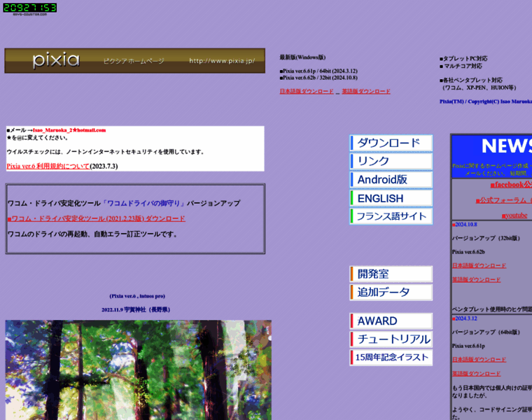View the 15周年記念イラスト page
The height and width of the screenshot is (420, 532).
(391, 357)
